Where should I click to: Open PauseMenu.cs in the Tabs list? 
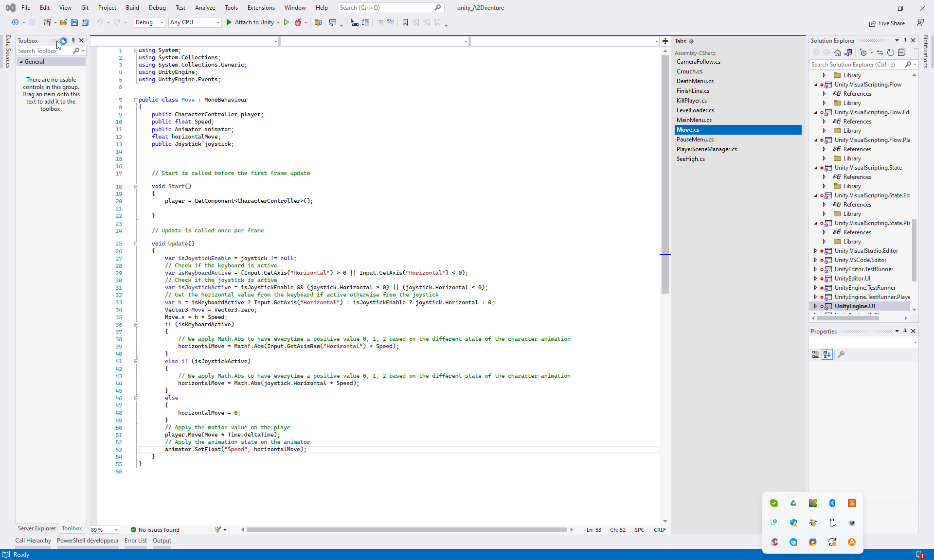695,140
